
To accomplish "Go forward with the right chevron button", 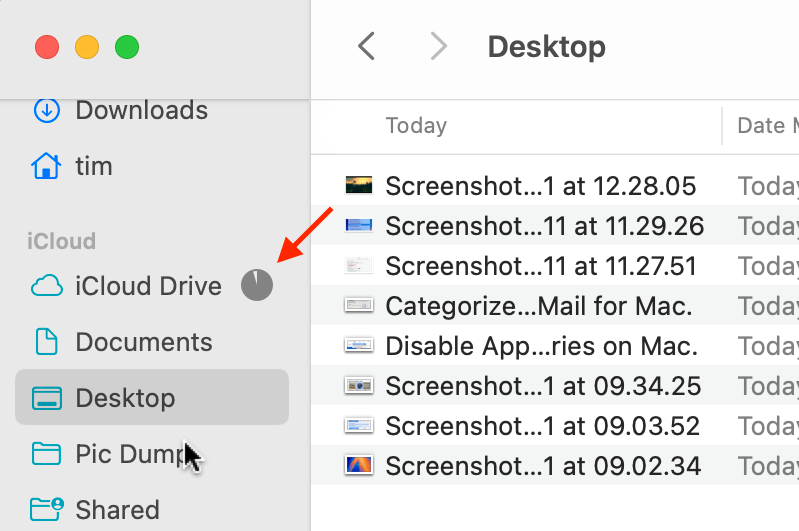I will (438, 46).
